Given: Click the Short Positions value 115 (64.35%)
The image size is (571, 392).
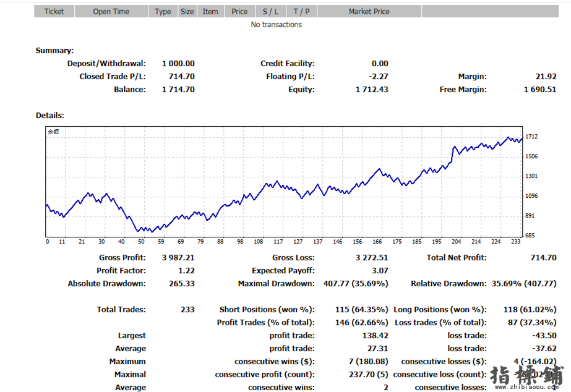Looking at the screenshot, I should tap(362, 310).
